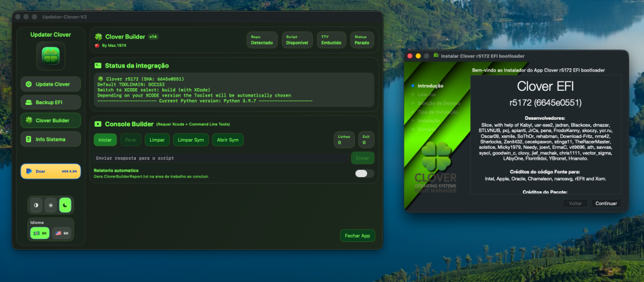The height and width of the screenshot is (282, 644).
Task: Click the Status Parado chip
Action: 362,40
